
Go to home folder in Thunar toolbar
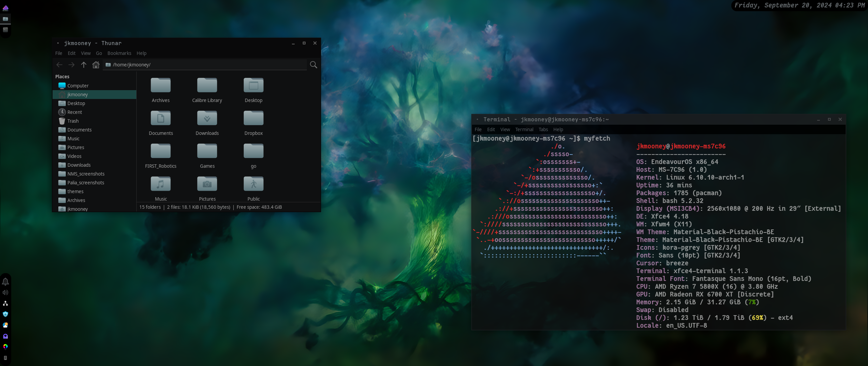96,65
